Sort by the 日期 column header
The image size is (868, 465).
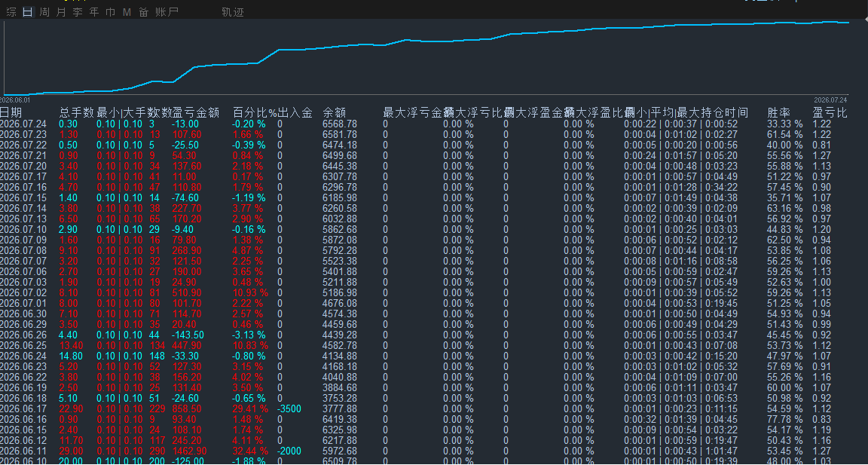point(11,113)
